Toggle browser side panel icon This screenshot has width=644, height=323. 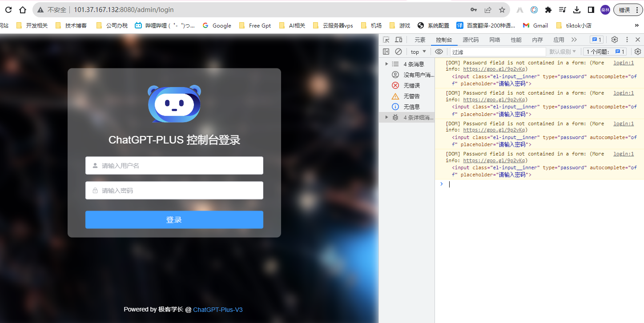pyautogui.click(x=591, y=10)
